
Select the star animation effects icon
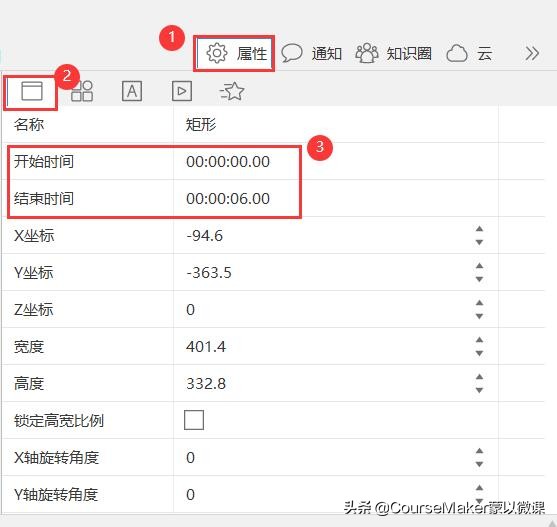pos(232,91)
